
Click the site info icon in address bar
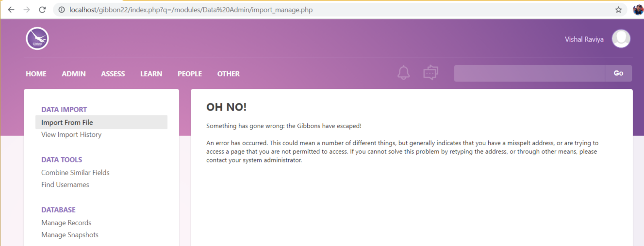(x=62, y=10)
